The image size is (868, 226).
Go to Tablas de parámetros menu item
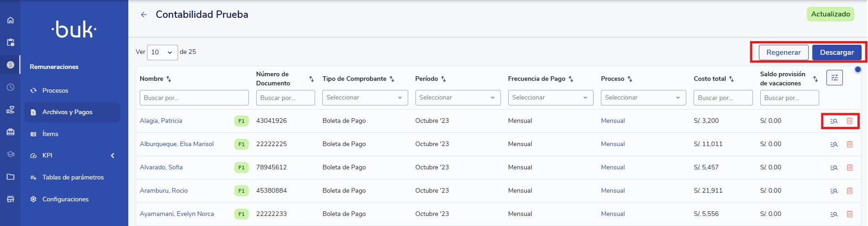point(73,177)
